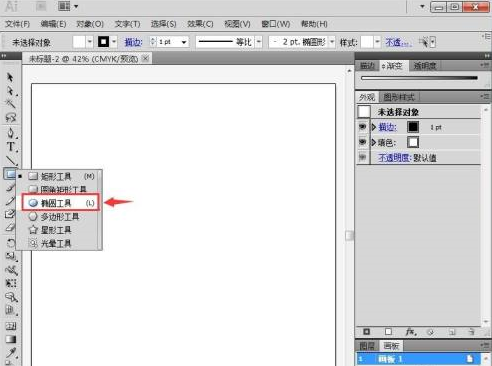
Task: Select the Symbol Sprayer tool
Action: click(x=10, y=297)
